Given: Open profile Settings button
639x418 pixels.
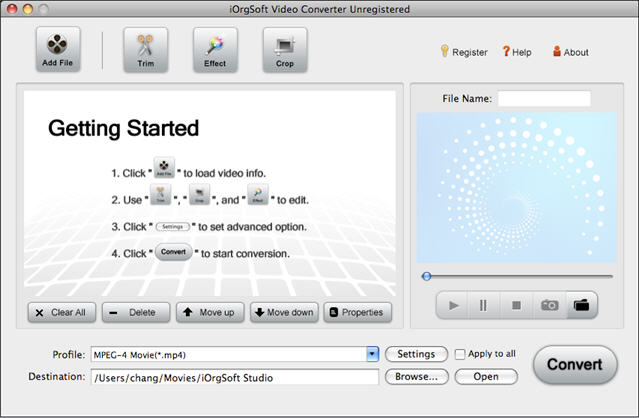Looking at the screenshot, I should (416, 354).
